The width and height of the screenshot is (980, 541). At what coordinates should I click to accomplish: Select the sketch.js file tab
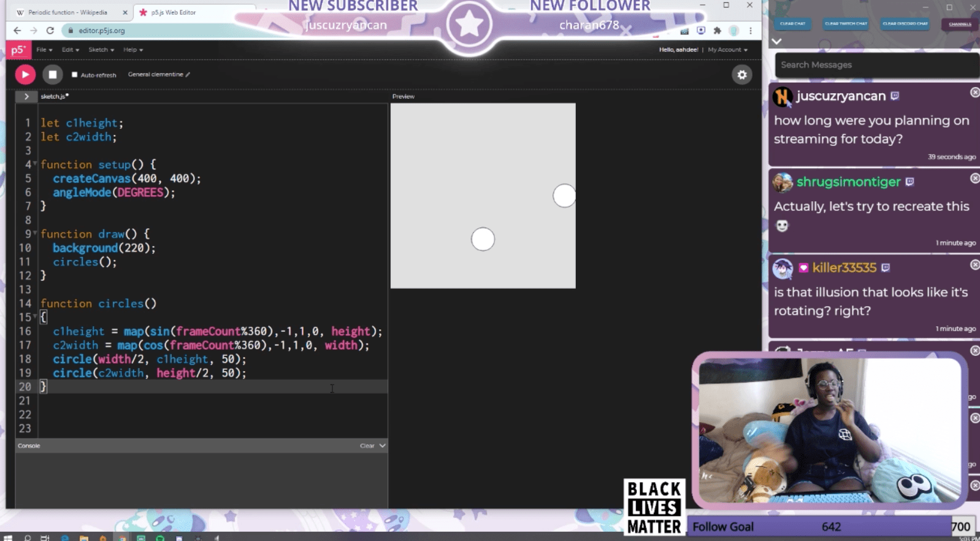tap(55, 96)
